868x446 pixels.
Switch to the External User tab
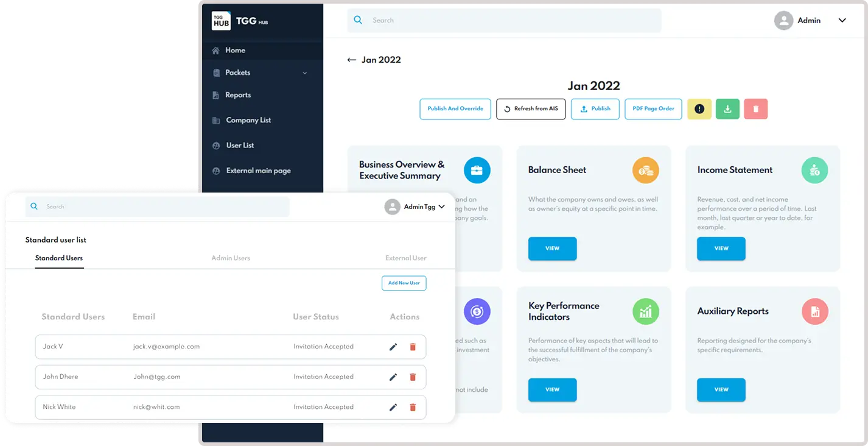pyautogui.click(x=405, y=258)
